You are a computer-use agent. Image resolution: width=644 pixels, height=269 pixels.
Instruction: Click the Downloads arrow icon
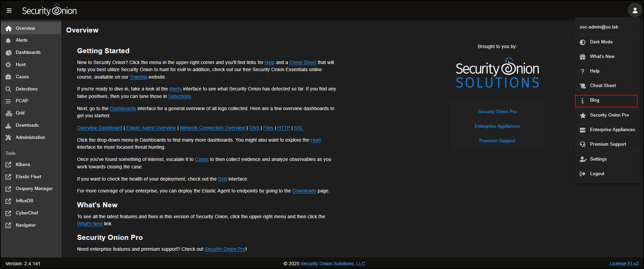click(x=8, y=125)
